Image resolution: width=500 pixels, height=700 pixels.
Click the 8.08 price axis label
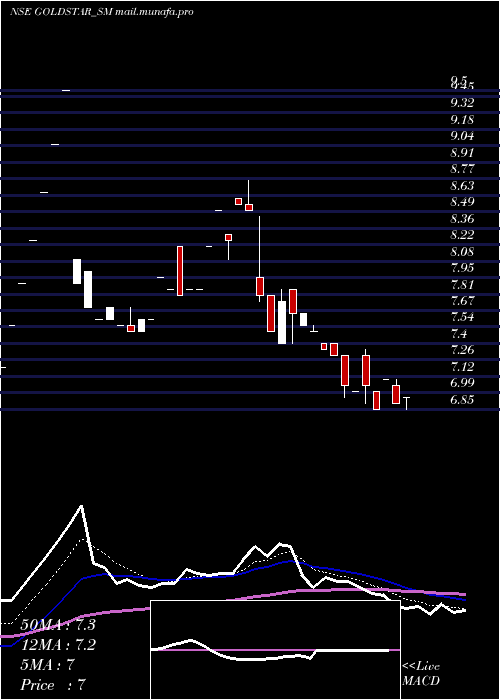point(462,252)
